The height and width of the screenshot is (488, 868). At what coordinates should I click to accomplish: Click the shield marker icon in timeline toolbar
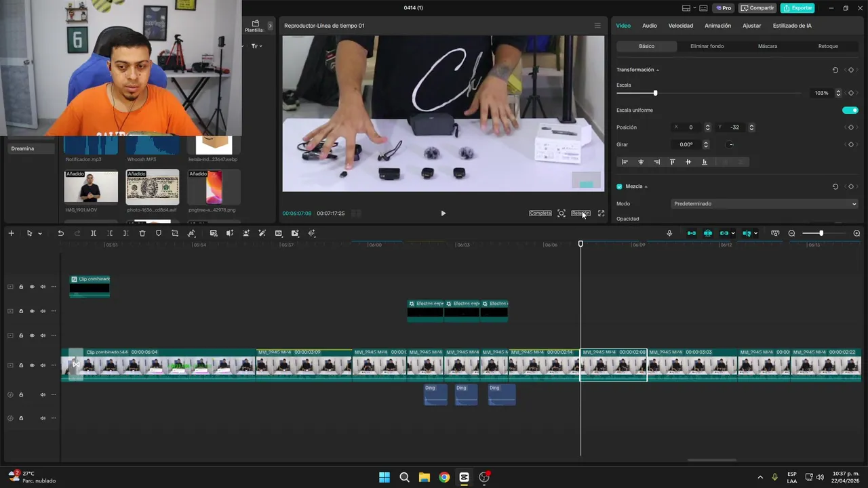(x=159, y=233)
